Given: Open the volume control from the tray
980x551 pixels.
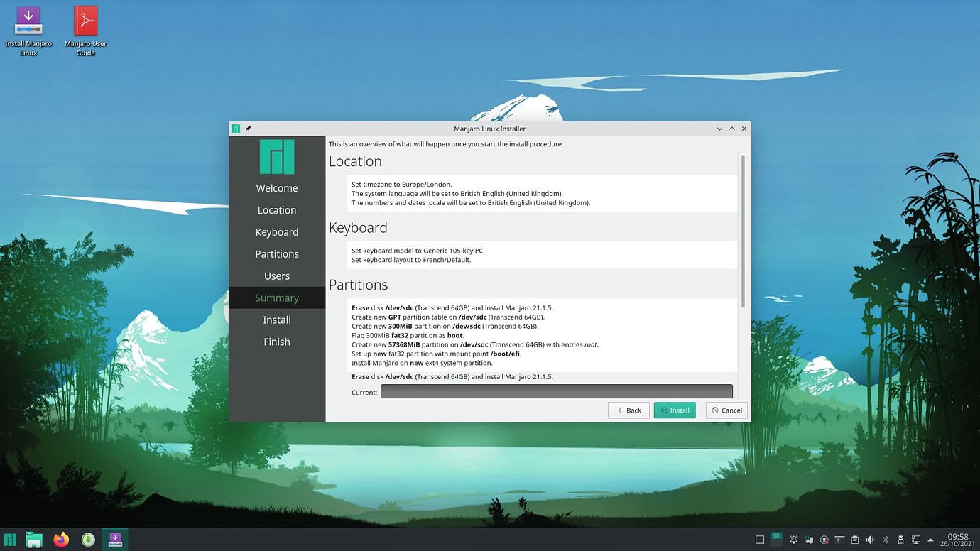Looking at the screenshot, I should click(x=869, y=540).
